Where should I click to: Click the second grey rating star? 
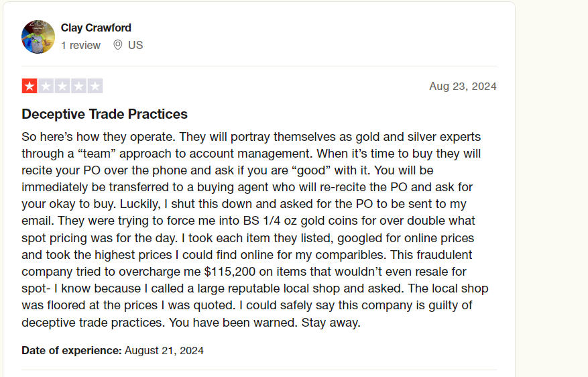coord(46,86)
